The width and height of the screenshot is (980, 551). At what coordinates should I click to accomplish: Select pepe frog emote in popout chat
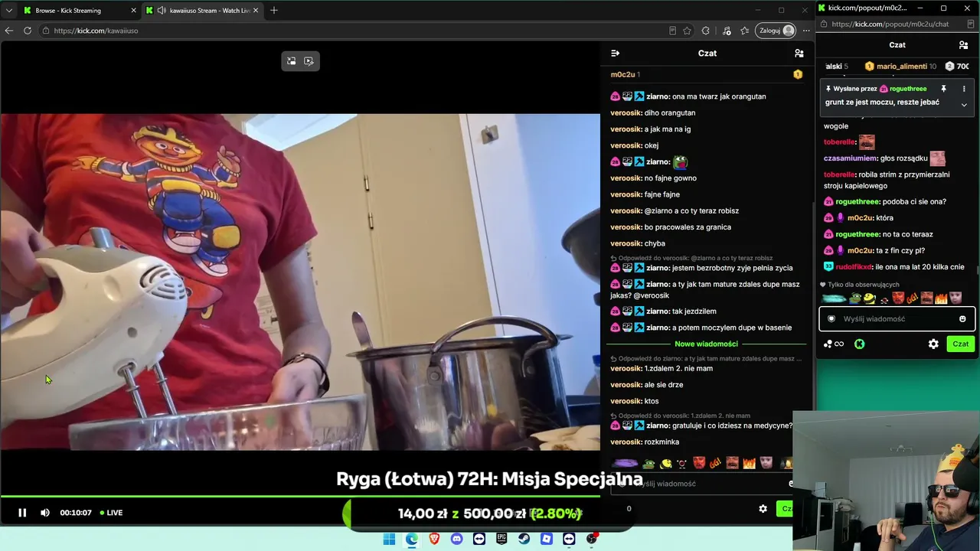point(855,298)
